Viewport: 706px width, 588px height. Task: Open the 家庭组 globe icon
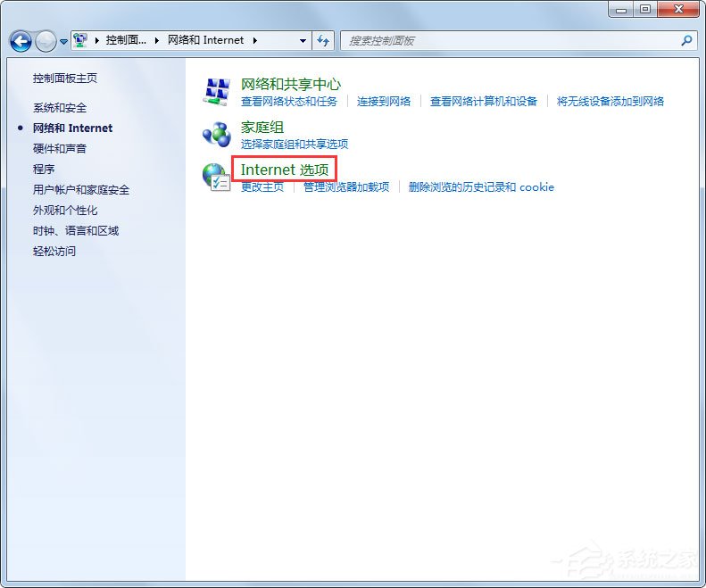click(x=217, y=134)
